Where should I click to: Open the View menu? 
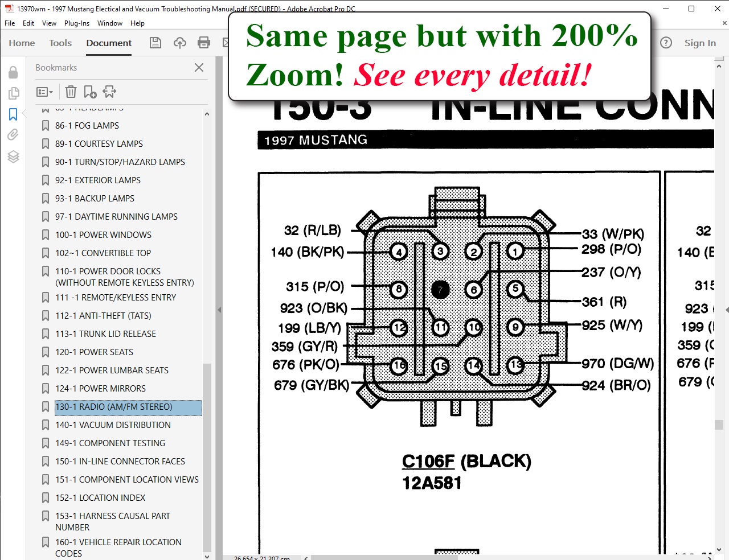(49, 23)
